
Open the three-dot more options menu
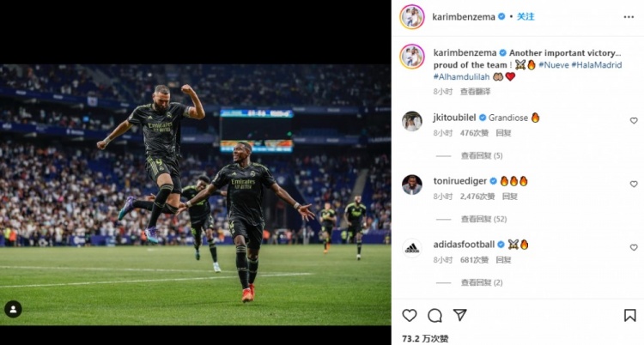tap(629, 17)
